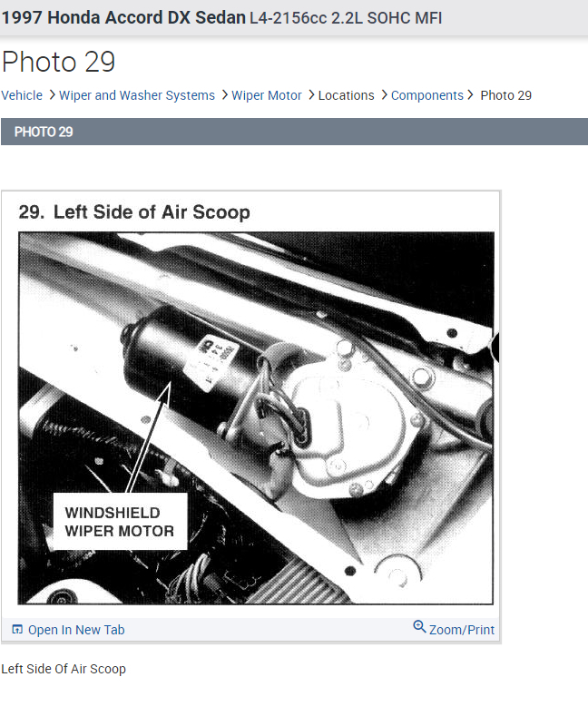Click the wiper motor photo image
588x726 pixels.
coord(256,418)
